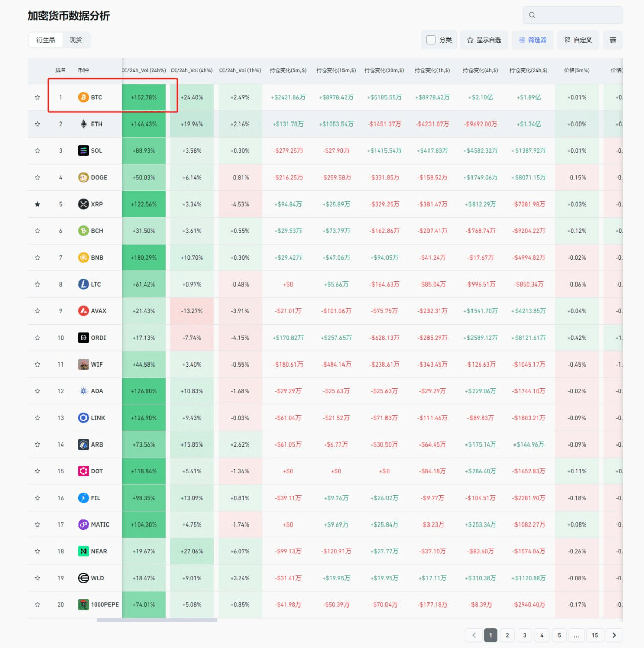Click the search input field
Viewport: 644px width, 648px height.
(573, 15)
